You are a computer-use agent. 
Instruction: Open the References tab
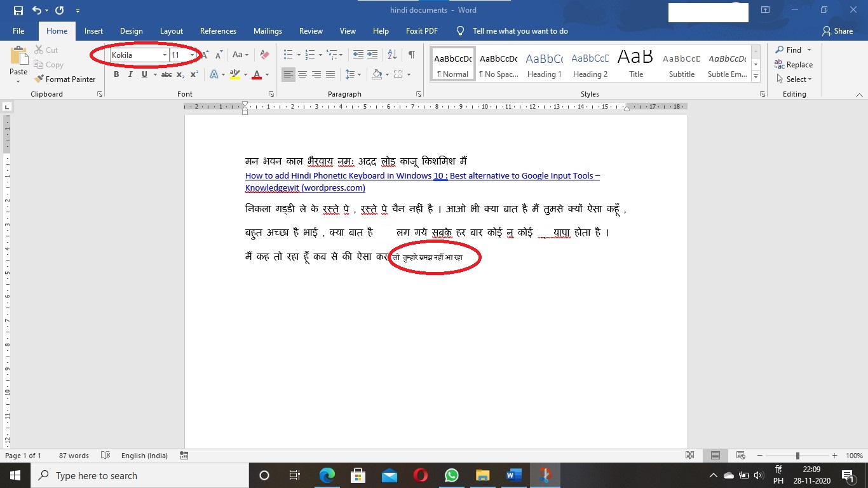pos(218,31)
